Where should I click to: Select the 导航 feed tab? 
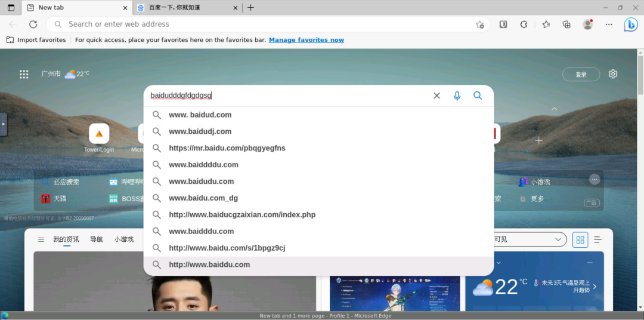click(x=97, y=239)
